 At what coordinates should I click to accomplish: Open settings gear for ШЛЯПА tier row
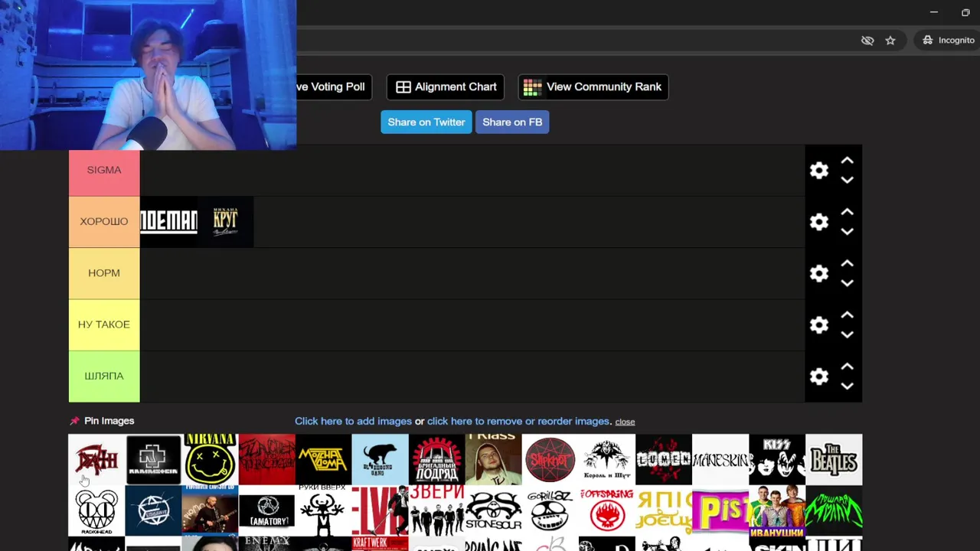[819, 376]
